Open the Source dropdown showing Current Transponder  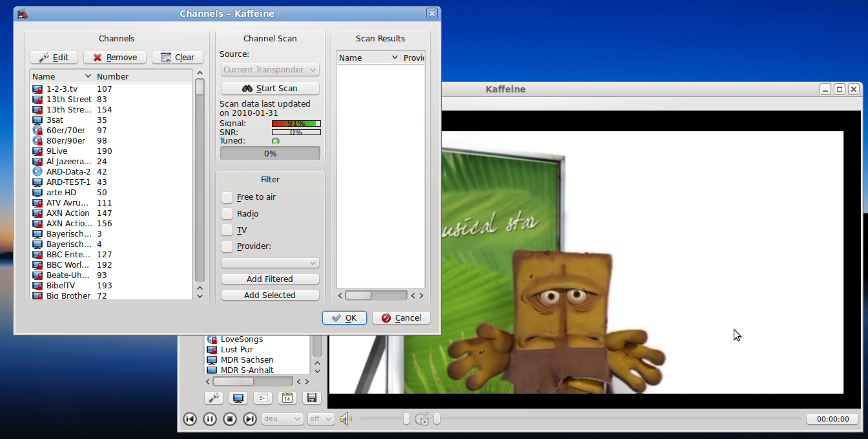click(270, 70)
